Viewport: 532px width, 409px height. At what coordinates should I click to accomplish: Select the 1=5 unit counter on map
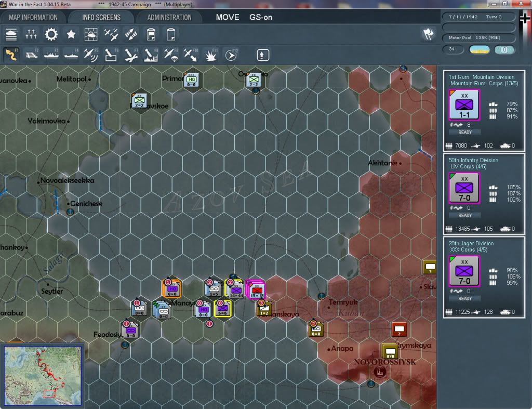(x=214, y=288)
